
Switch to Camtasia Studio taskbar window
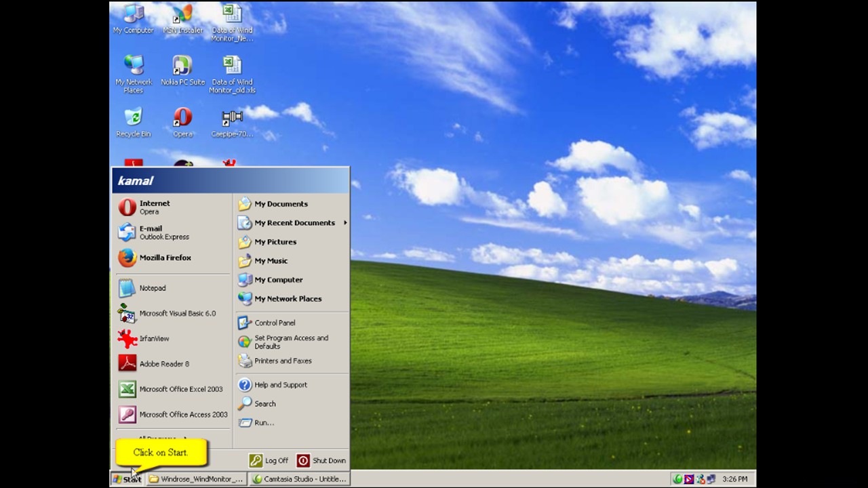click(299, 479)
